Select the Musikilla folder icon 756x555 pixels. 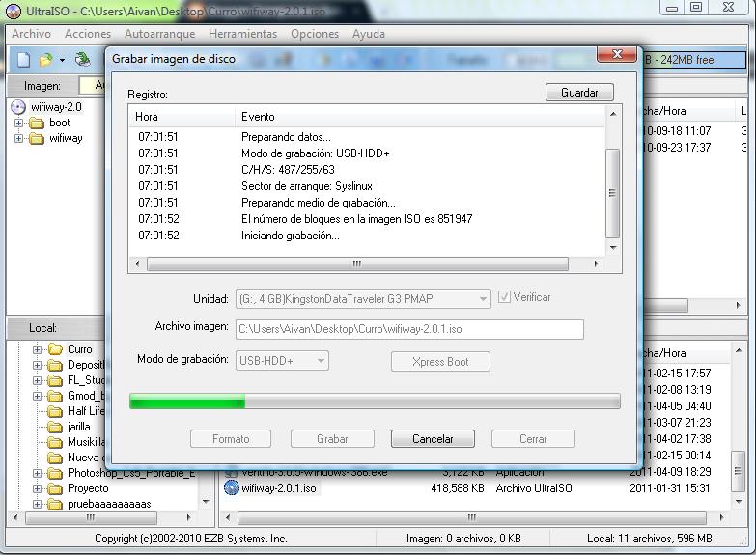click(x=55, y=443)
